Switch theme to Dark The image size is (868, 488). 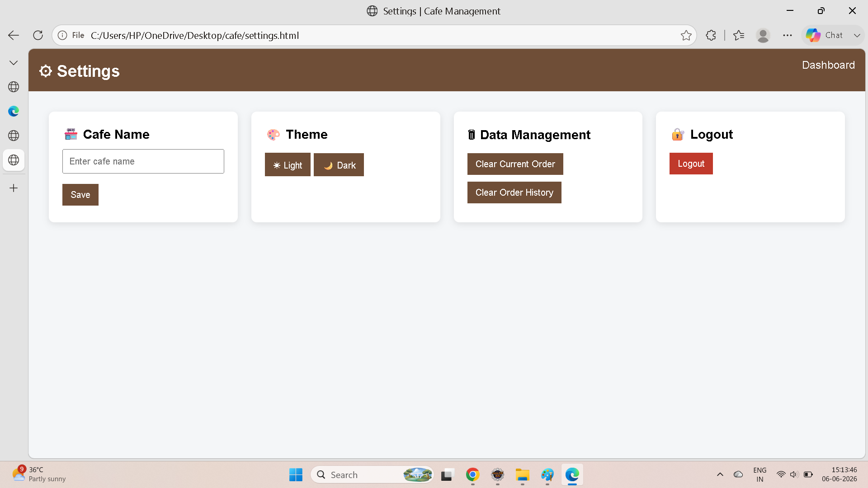coord(339,165)
